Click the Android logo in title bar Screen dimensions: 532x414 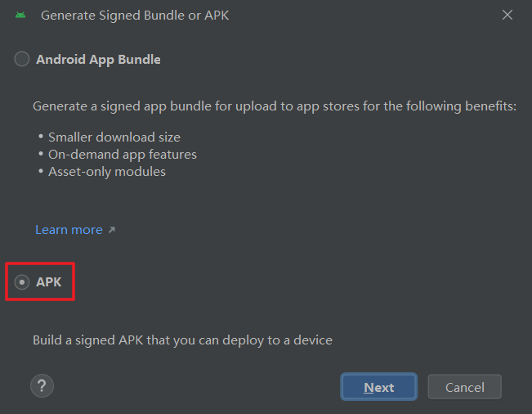point(20,16)
